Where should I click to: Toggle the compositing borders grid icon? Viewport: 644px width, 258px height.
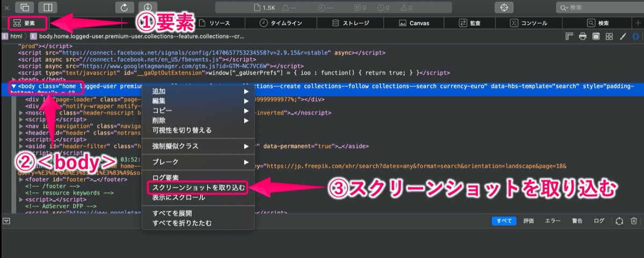[609, 37]
